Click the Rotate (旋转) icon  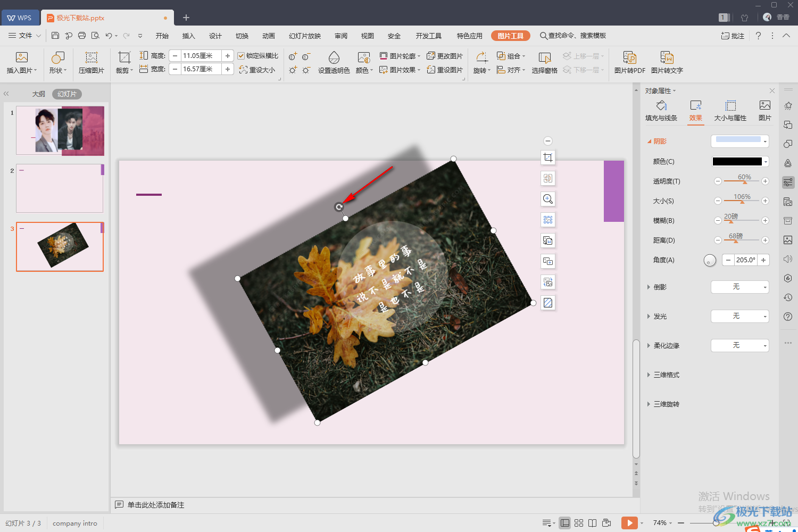(x=481, y=57)
